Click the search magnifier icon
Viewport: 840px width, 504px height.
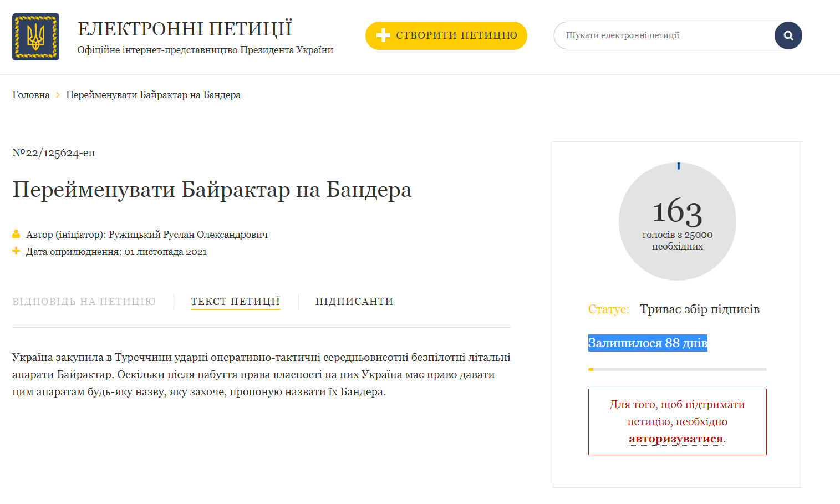tap(788, 35)
